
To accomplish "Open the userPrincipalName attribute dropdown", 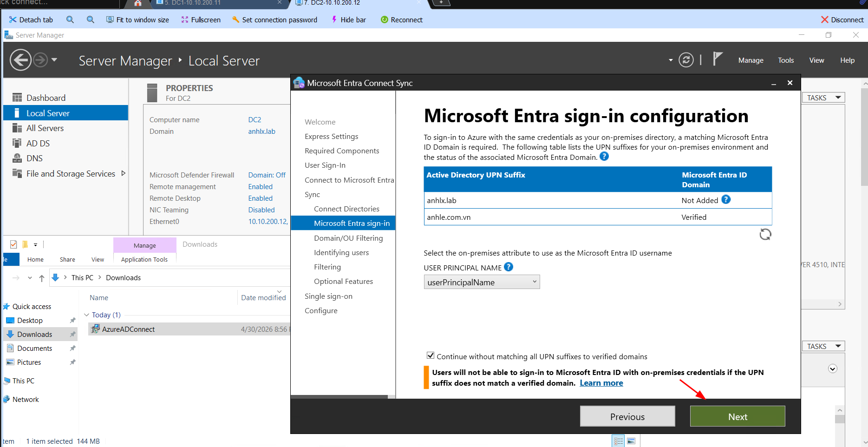I will click(x=482, y=282).
